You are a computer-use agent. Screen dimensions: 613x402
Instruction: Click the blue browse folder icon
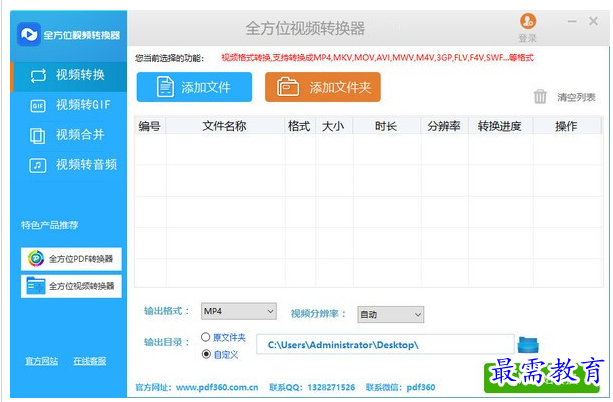pos(528,345)
